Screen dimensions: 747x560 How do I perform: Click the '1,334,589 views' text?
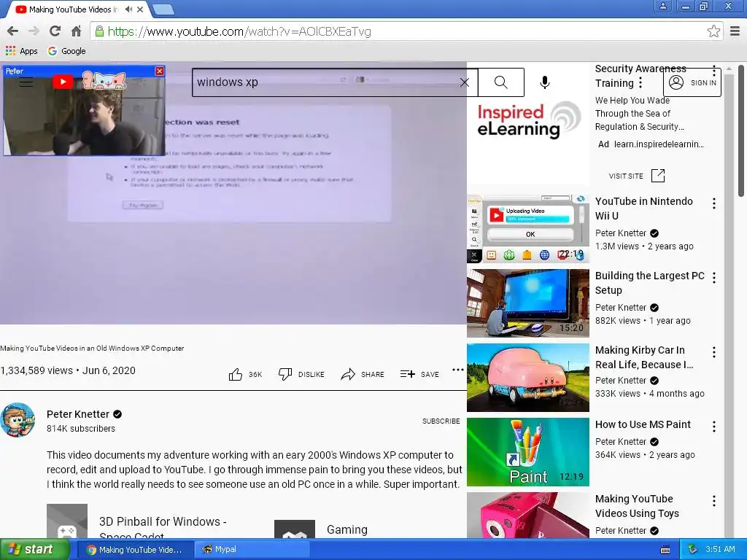(x=36, y=370)
